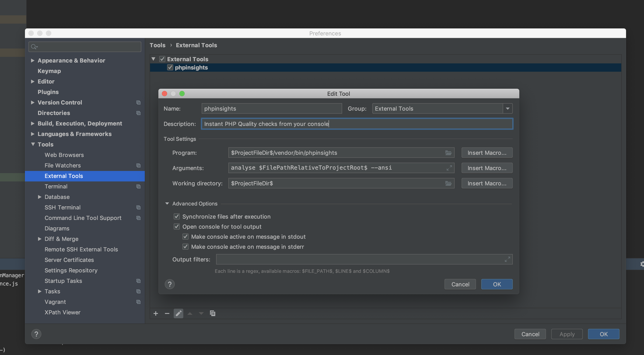Toggle Open console for tool output
This screenshot has height=355, width=644.
(x=177, y=227)
